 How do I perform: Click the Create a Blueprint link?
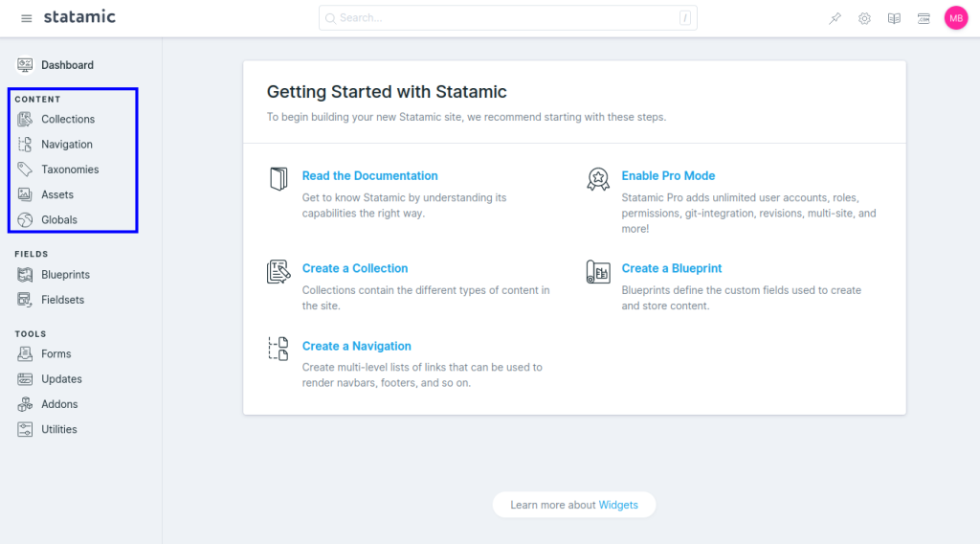pos(671,268)
